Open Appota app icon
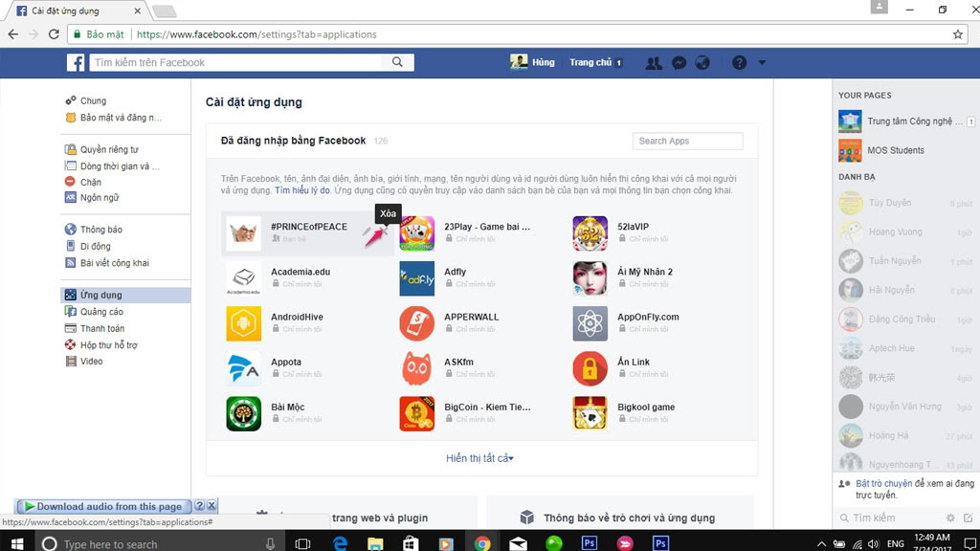 244,368
